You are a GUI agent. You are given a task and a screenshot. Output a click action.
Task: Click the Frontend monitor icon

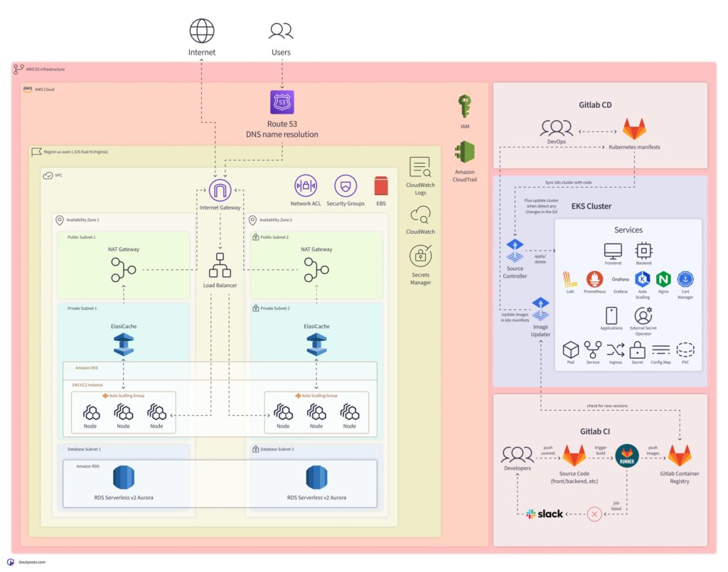point(613,251)
